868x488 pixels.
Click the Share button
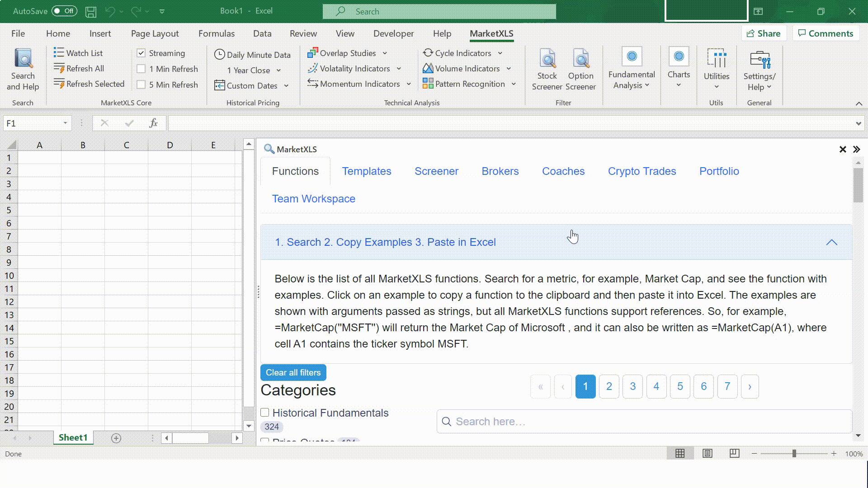click(764, 33)
